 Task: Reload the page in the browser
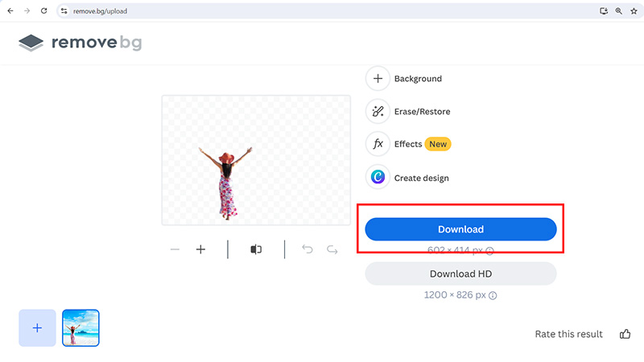click(43, 11)
